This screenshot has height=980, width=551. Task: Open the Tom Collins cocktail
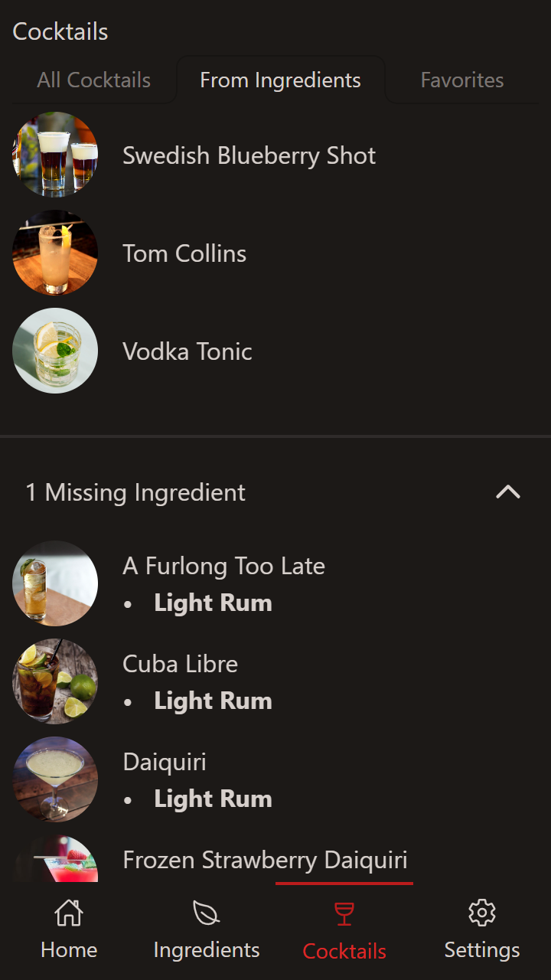point(184,253)
